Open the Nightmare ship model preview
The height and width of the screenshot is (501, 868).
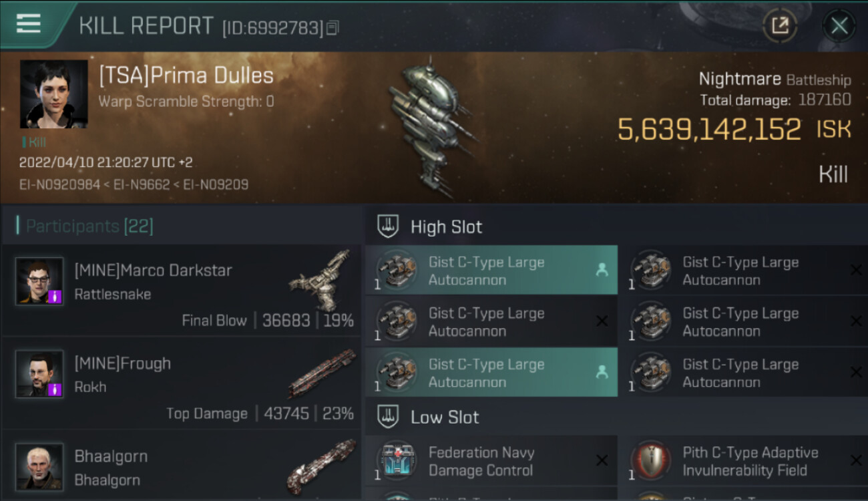pyautogui.click(x=433, y=127)
